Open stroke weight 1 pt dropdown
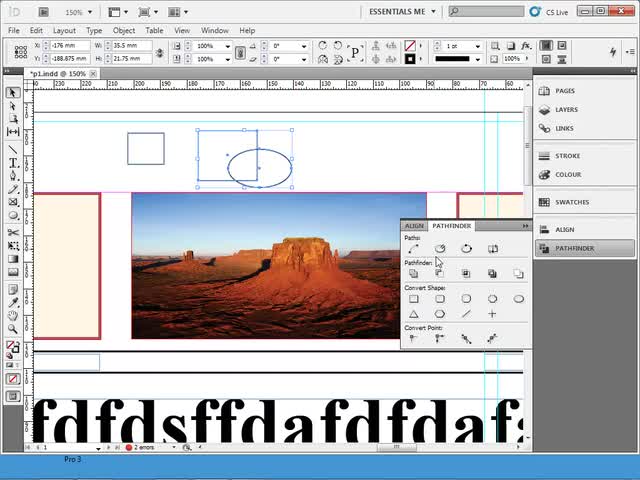This screenshot has height=480, width=640. pos(478,46)
